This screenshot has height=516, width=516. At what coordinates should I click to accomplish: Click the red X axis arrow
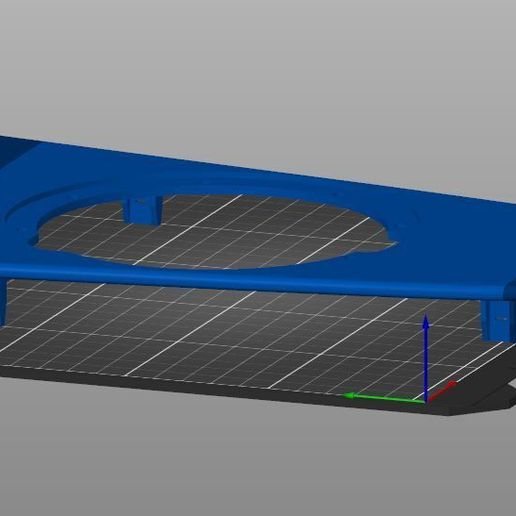441,392
